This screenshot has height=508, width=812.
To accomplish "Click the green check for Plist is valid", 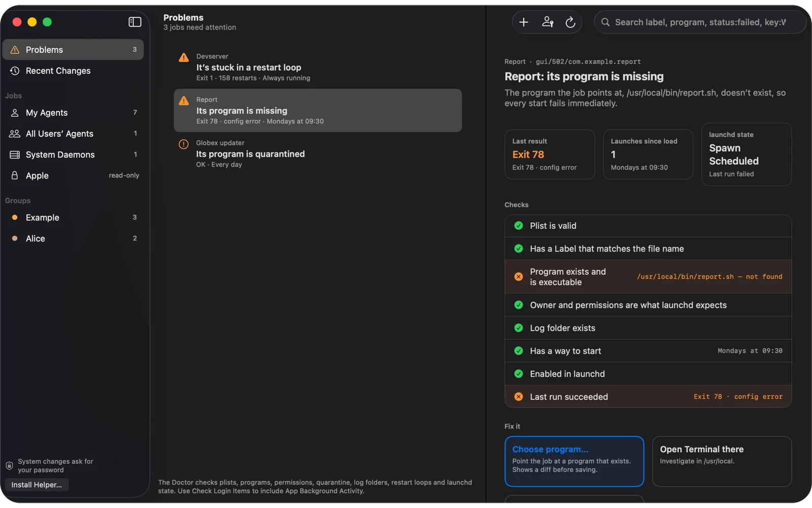I will pyautogui.click(x=519, y=226).
